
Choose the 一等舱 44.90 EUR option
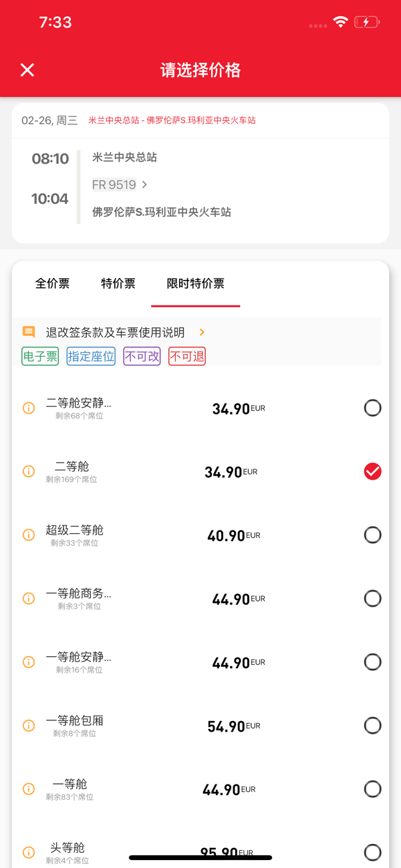tap(372, 789)
